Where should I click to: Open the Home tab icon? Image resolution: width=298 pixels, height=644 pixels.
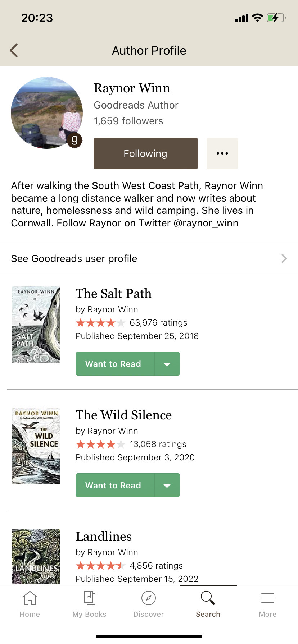point(30,598)
